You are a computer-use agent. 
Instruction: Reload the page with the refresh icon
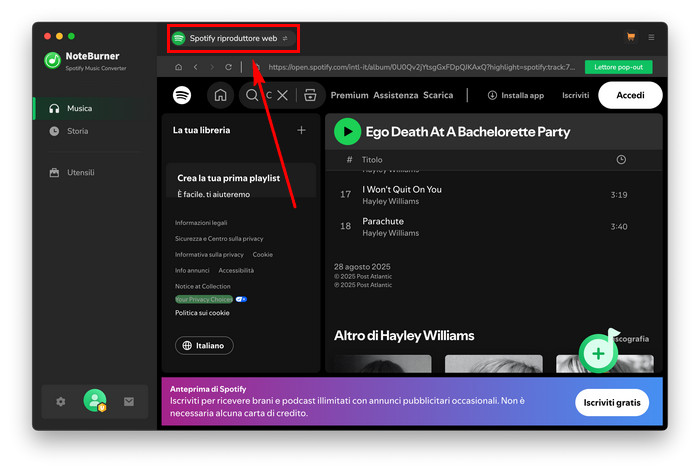pos(228,67)
